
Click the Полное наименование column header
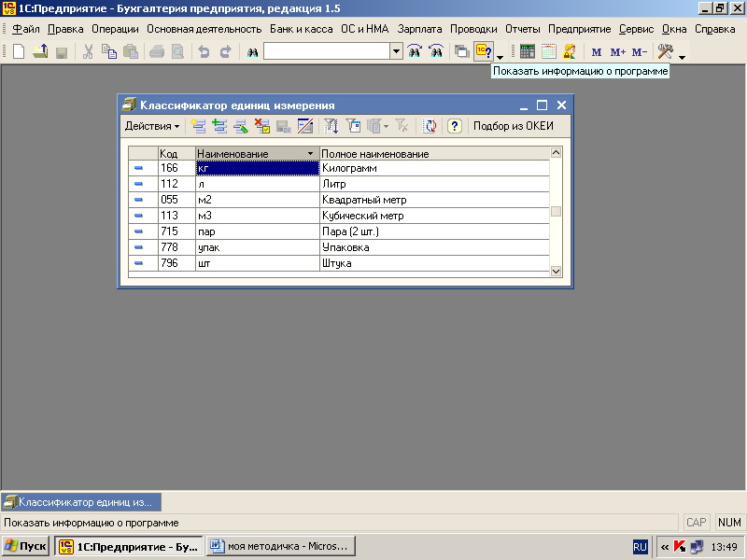pyautogui.click(x=435, y=154)
